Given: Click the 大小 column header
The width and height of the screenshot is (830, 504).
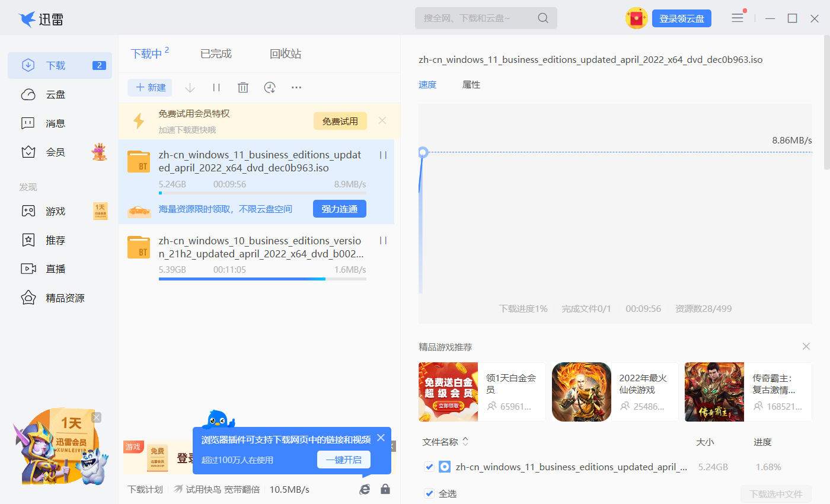Looking at the screenshot, I should pyautogui.click(x=705, y=442).
